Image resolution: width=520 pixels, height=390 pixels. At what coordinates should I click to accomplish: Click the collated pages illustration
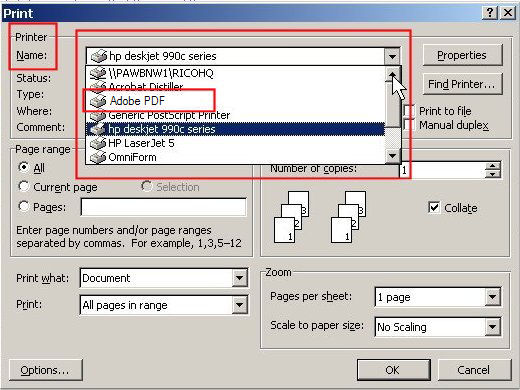[x=320, y=217]
